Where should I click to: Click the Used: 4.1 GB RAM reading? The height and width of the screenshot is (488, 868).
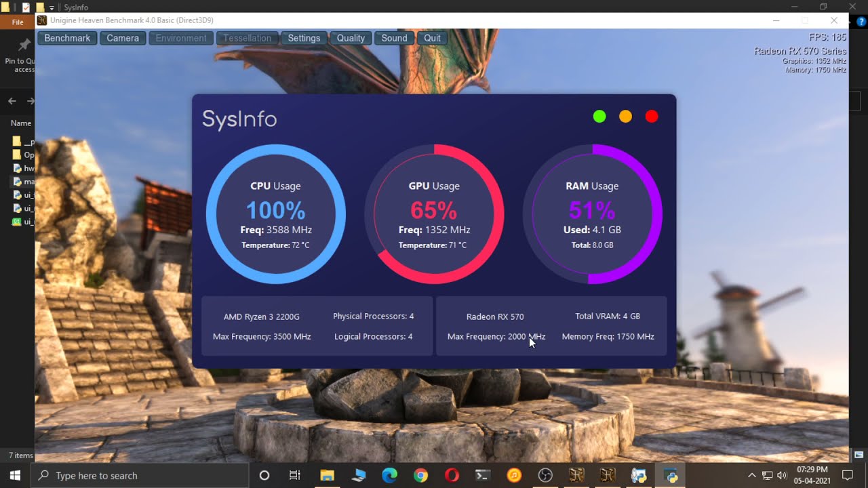[x=592, y=230]
